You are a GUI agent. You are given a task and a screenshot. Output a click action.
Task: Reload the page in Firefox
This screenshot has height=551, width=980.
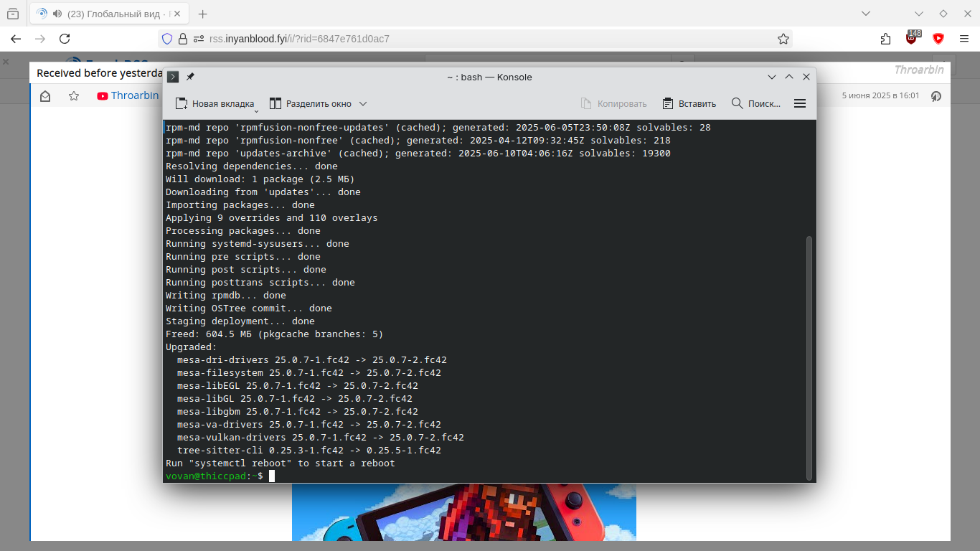pyautogui.click(x=65, y=39)
